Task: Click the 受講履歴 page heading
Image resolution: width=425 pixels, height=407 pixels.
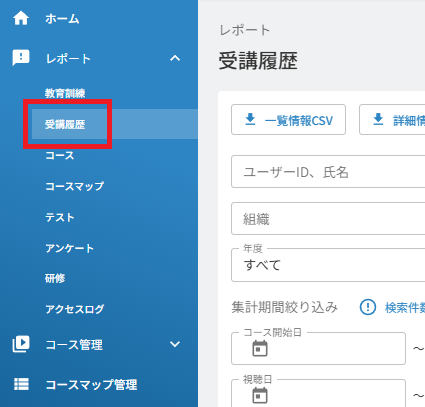Action: (258, 61)
